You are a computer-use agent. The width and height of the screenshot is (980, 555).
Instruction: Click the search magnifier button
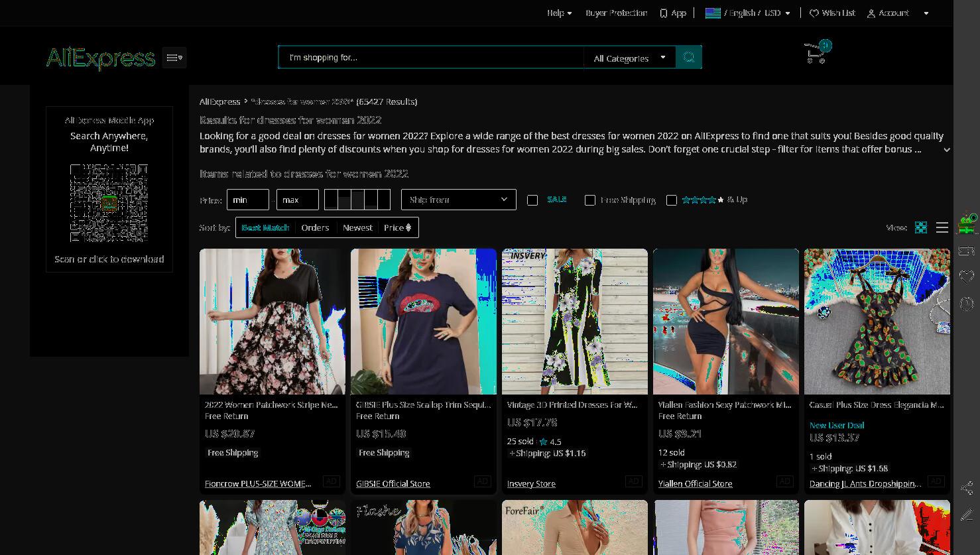[x=689, y=58]
